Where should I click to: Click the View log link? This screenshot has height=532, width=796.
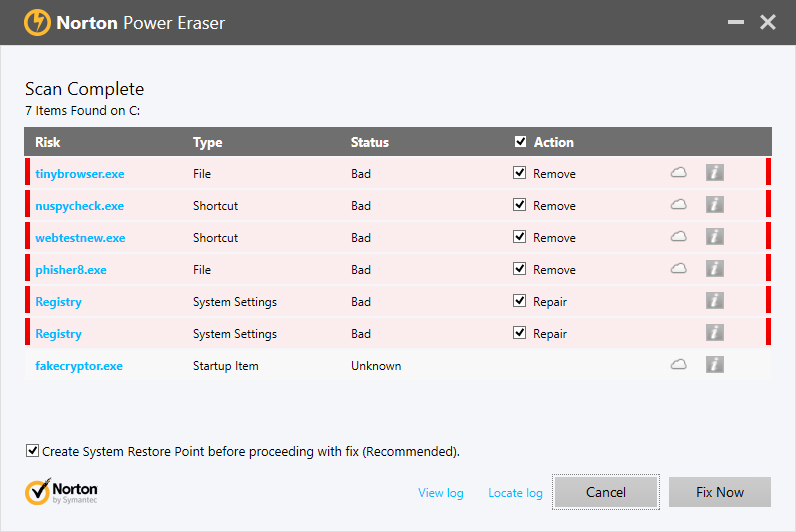[441, 493]
